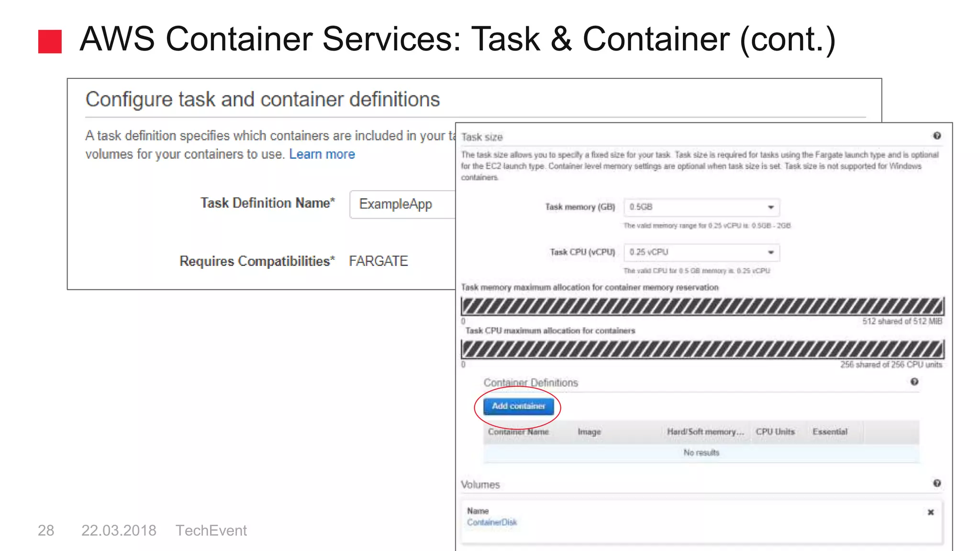Click the valid CPU hint text
The image size is (980, 551).
(697, 271)
